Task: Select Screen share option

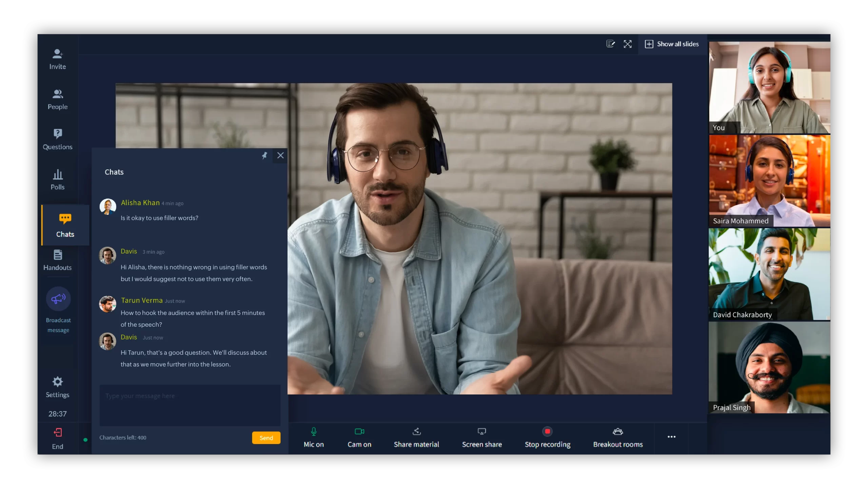Action: click(x=482, y=437)
